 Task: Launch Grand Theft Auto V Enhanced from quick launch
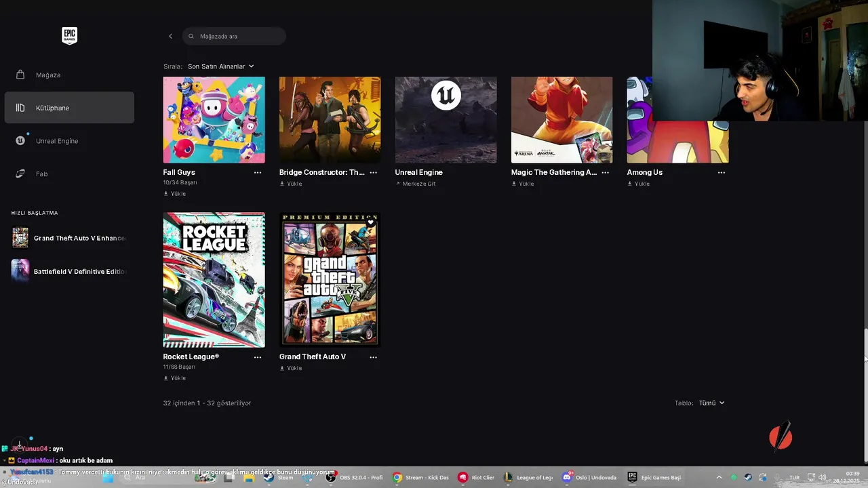click(x=69, y=238)
